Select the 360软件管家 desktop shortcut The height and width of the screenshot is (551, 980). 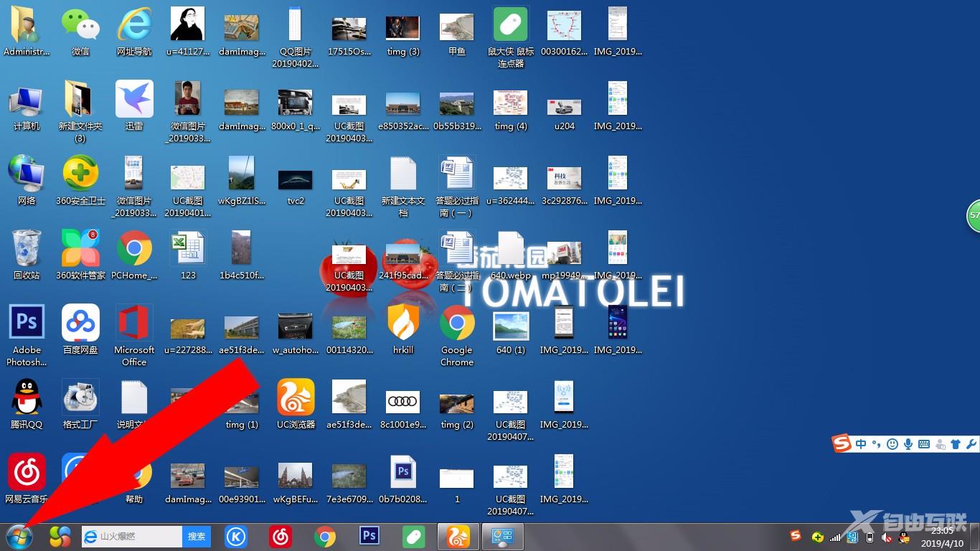coord(80,256)
